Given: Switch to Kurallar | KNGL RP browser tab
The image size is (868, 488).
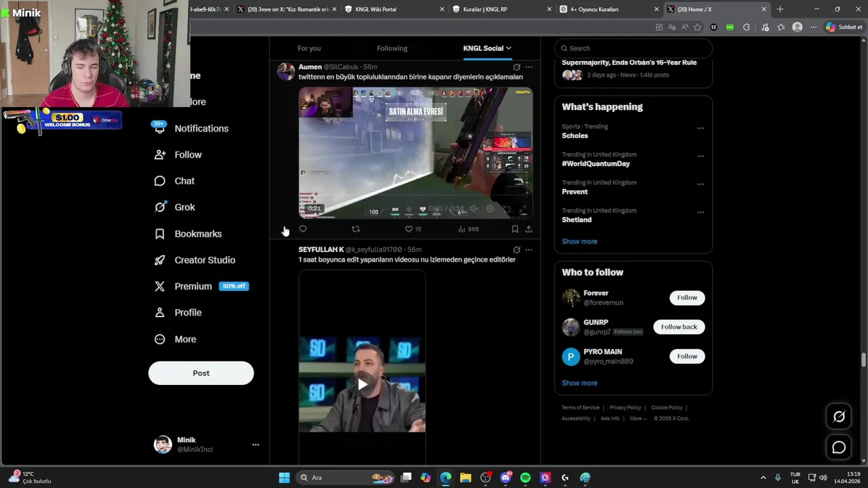Looking at the screenshot, I should [x=502, y=9].
